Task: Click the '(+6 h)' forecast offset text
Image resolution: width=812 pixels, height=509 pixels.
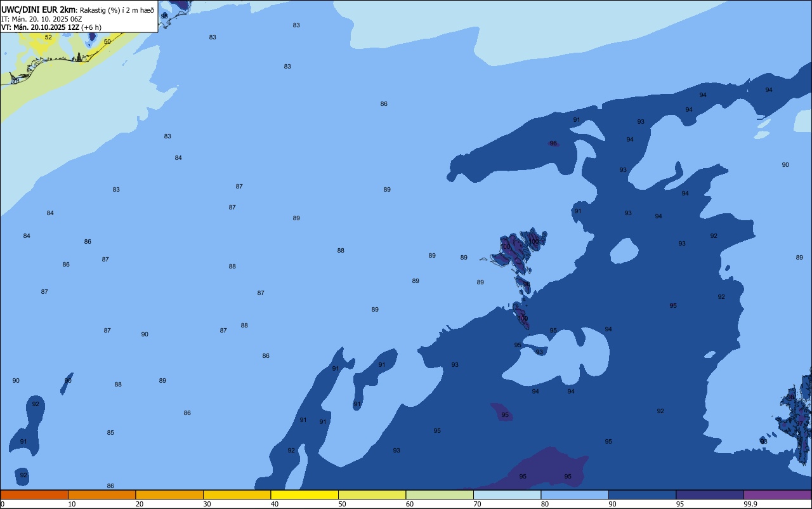Action: 91,27
